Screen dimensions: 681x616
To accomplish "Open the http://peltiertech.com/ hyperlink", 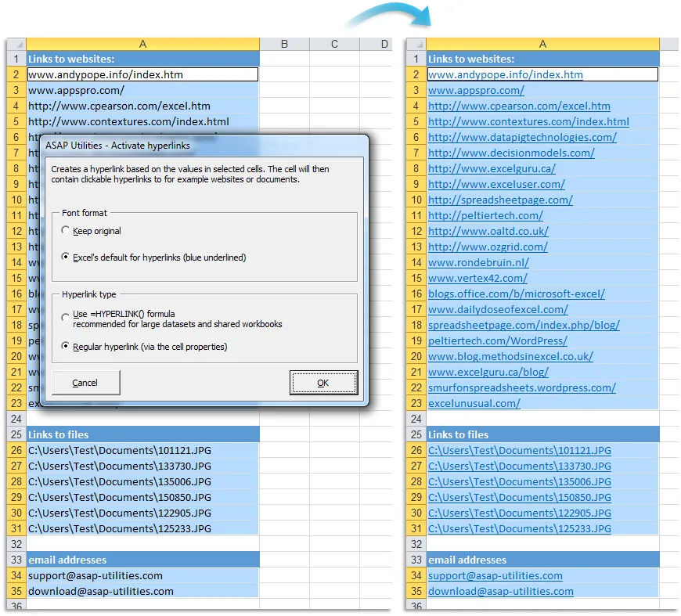I will (485, 215).
